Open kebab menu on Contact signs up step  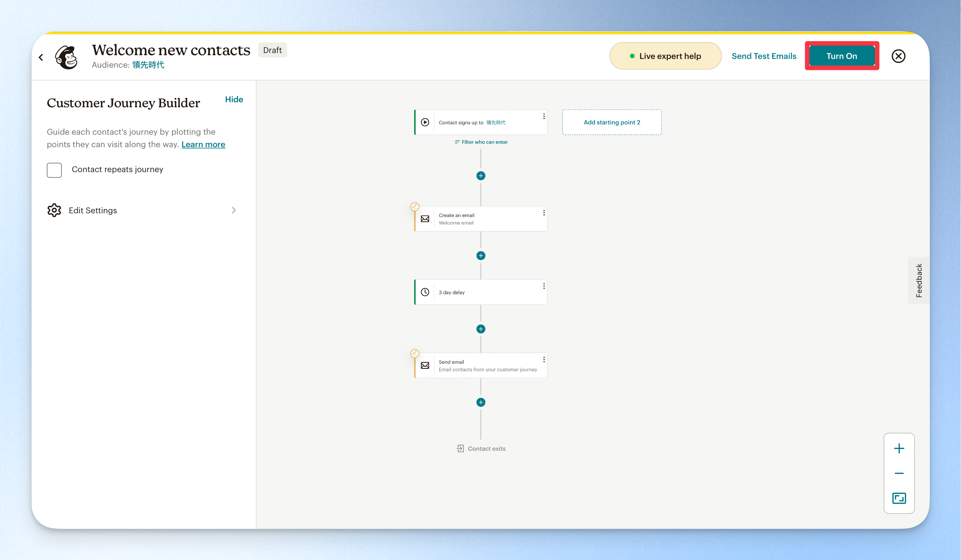(x=544, y=116)
